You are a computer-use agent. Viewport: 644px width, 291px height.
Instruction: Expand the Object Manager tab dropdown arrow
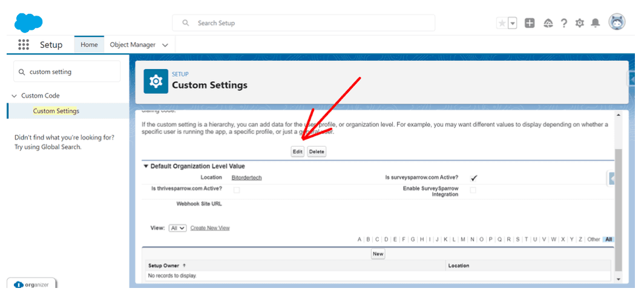165,45
